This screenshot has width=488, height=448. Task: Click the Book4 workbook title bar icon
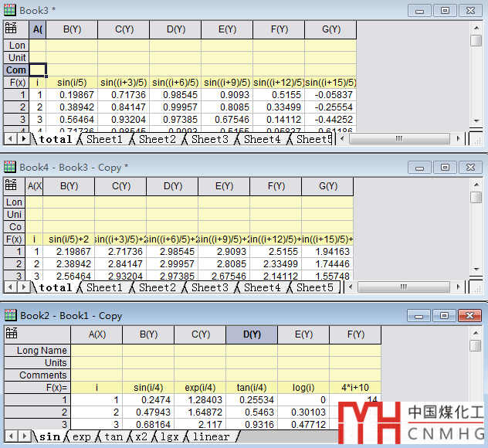[x=10, y=167]
